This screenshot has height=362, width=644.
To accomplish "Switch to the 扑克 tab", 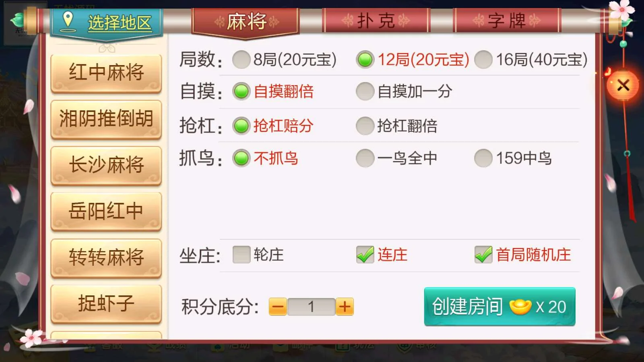I will tap(376, 21).
